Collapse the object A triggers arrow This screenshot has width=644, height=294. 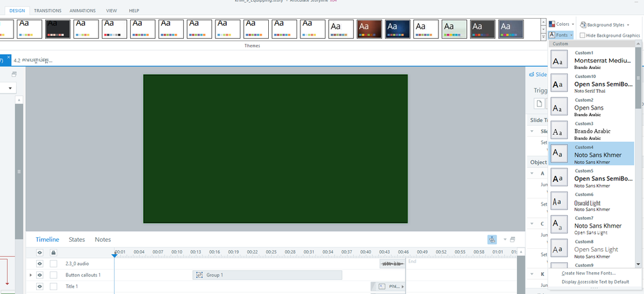point(532,173)
